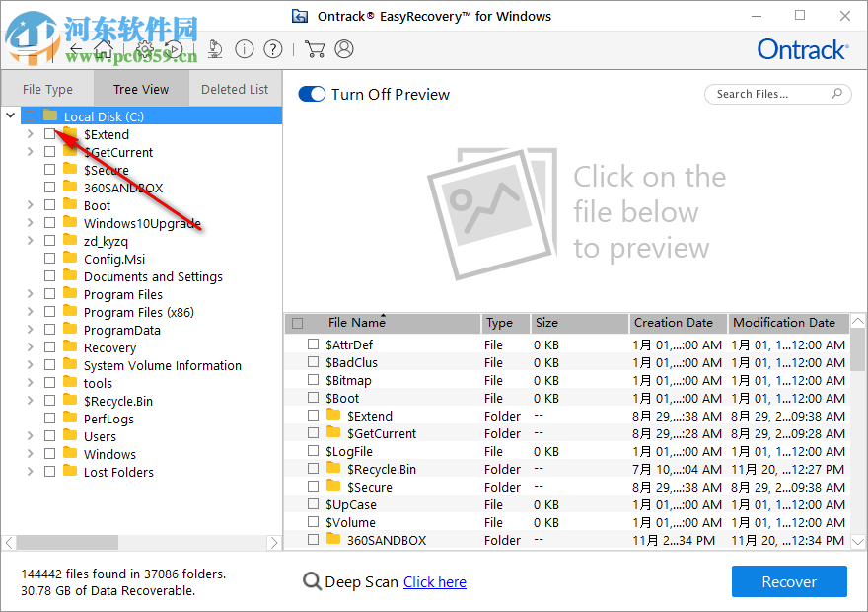Screen dimensions: 868x612
Task: Click the 360SANDBOX folder icon in tree
Action: pos(70,187)
